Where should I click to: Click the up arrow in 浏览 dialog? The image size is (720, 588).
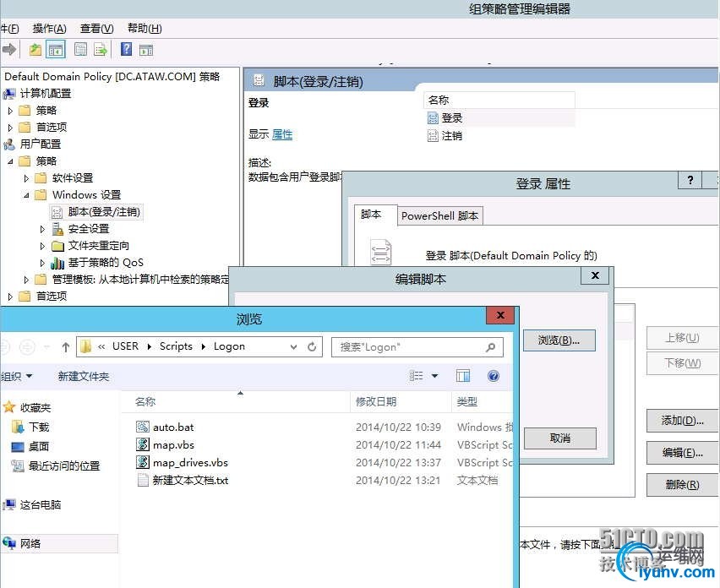(x=66, y=347)
